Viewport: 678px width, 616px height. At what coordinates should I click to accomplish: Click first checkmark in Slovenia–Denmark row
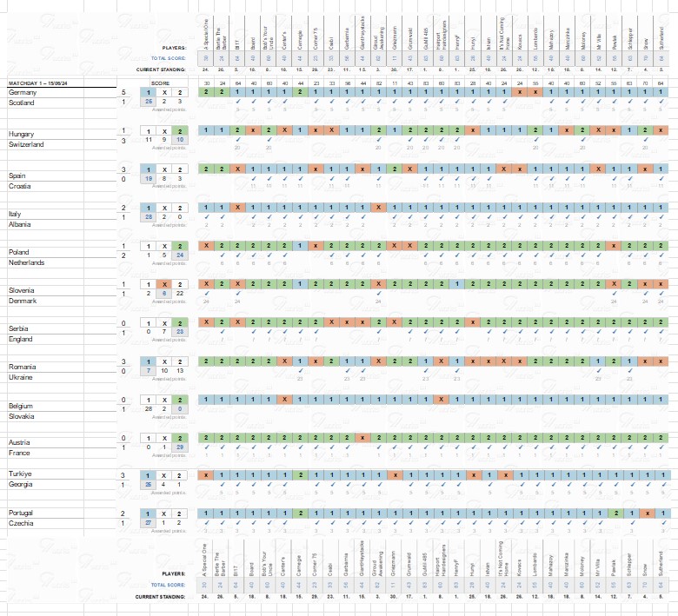206,294
